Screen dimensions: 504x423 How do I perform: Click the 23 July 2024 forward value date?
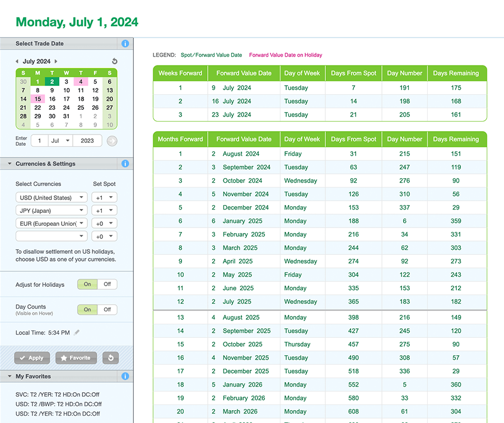coord(231,115)
